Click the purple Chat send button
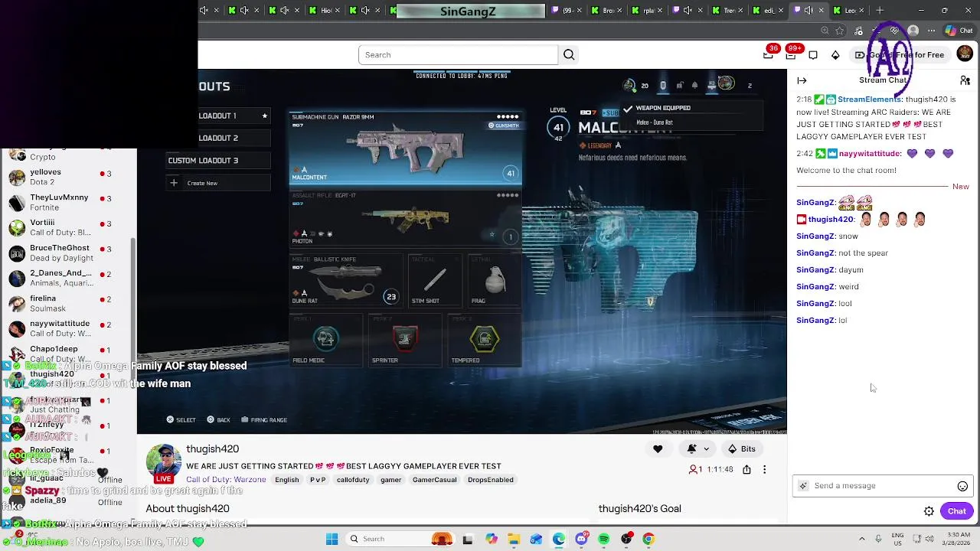 956,511
